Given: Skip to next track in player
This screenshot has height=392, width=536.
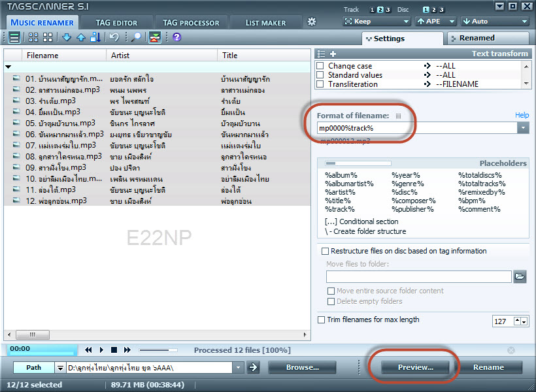Looking at the screenshot, I should click(x=127, y=350).
